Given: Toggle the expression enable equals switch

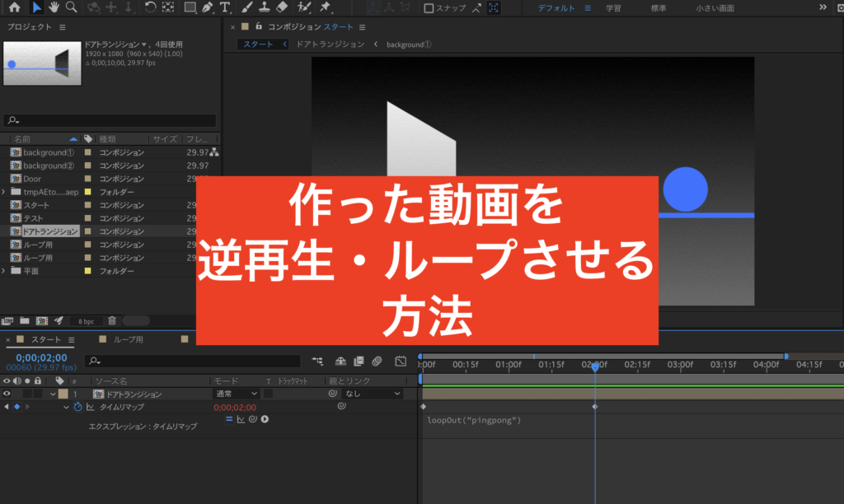Looking at the screenshot, I should coord(230,419).
